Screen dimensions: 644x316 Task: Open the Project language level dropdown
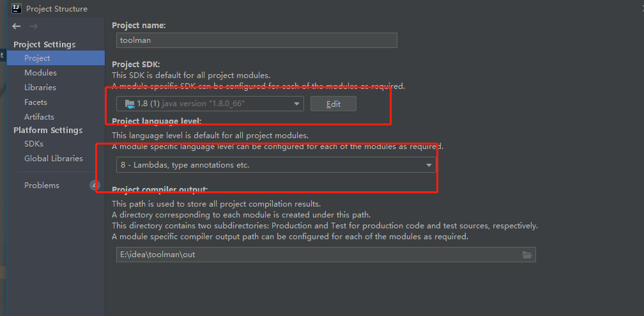[x=276, y=165]
